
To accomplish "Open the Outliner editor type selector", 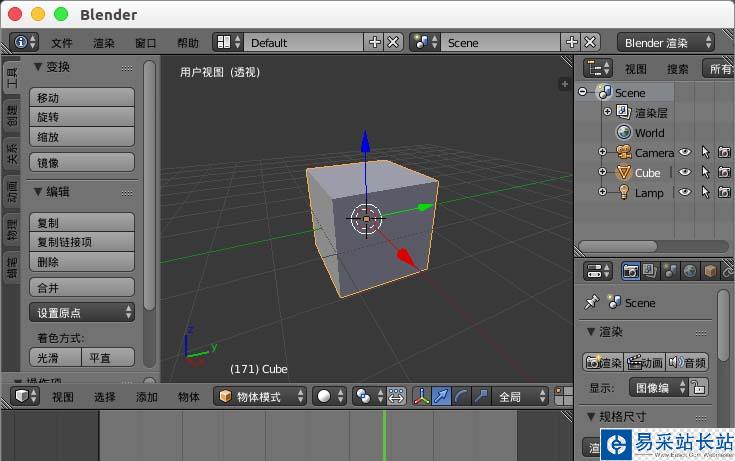I will click(x=598, y=68).
